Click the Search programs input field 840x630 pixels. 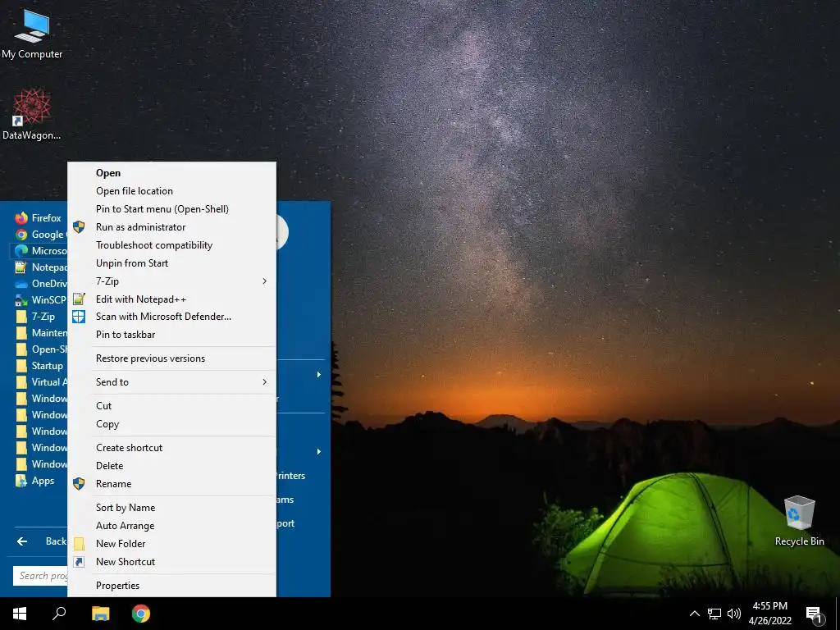(x=41, y=576)
